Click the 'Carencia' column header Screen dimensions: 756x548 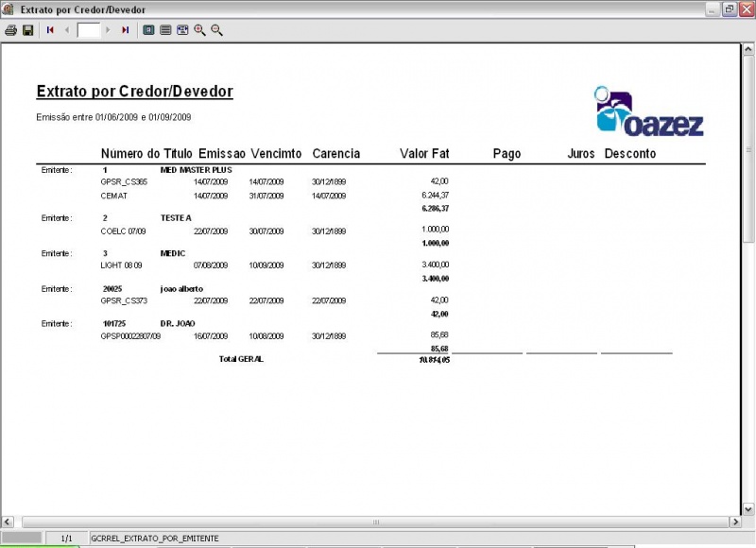click(336, 154)
